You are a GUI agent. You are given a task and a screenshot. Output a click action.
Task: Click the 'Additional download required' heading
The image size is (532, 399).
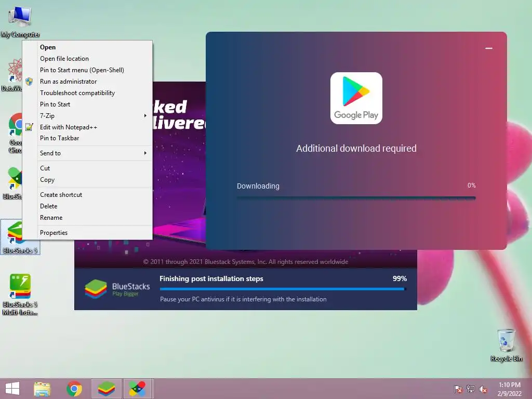356,148
